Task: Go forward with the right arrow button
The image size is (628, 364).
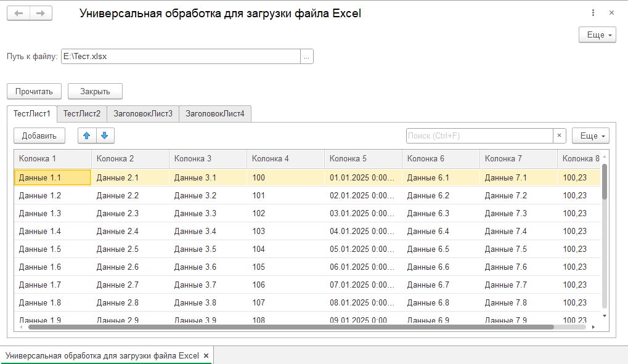Action: 41,13
